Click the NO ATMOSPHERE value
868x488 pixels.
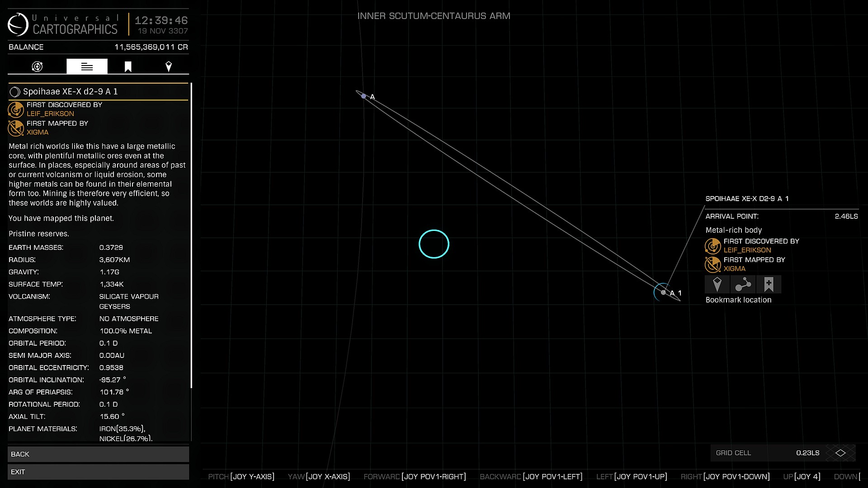tap(129, 319)
